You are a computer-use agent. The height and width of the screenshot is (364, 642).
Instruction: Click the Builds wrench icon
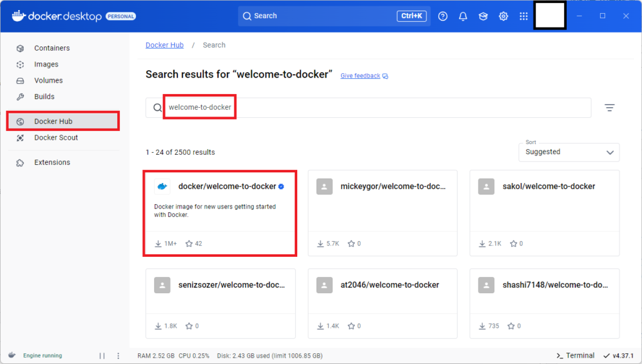click(20, 97)
